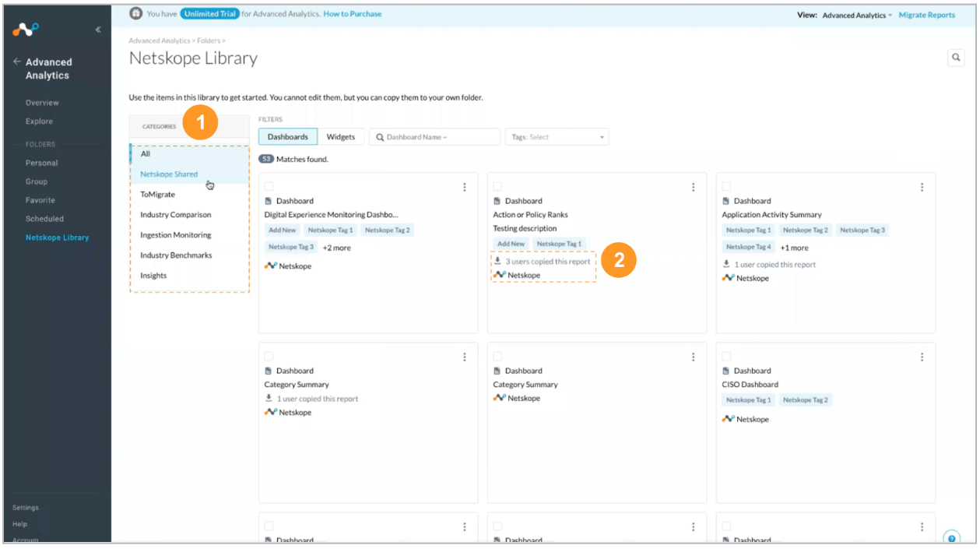This screenshot has height=549, width=980.
Task: Expand '+2 more' tags on Digital Experience card
Action: coord(336,248)
